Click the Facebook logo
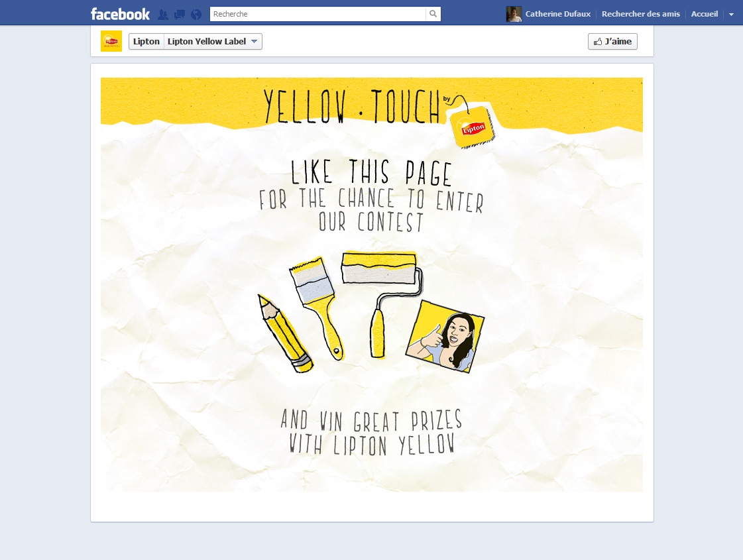Viewport: 743px width, 560px height. coord(120,14)
